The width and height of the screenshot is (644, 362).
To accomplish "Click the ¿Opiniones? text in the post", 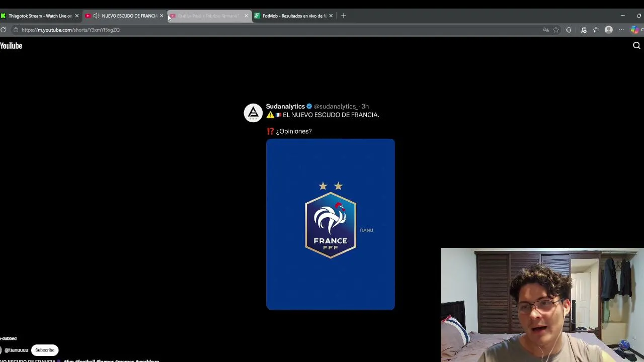I will 294,131.
